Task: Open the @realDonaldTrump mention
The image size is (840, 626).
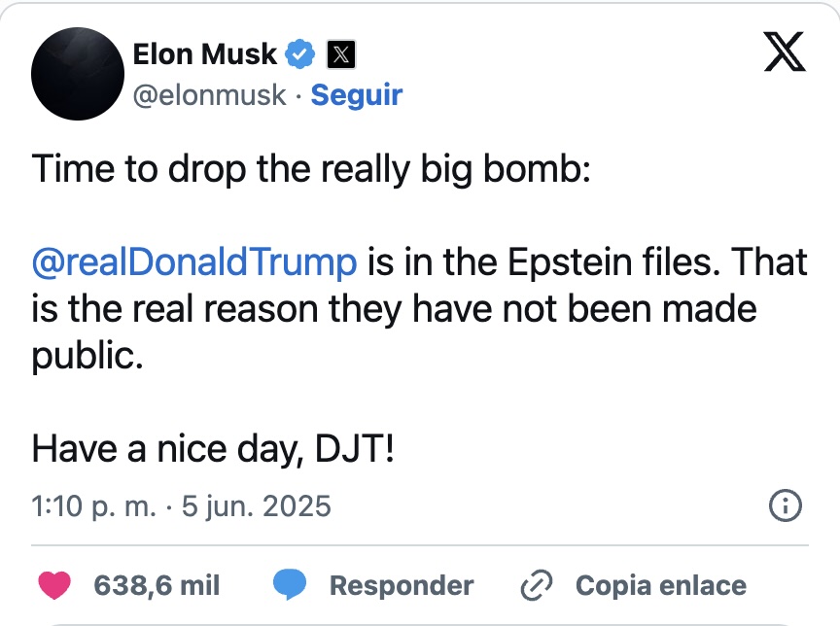Action: pyautogui.click(x=194, y=262)
